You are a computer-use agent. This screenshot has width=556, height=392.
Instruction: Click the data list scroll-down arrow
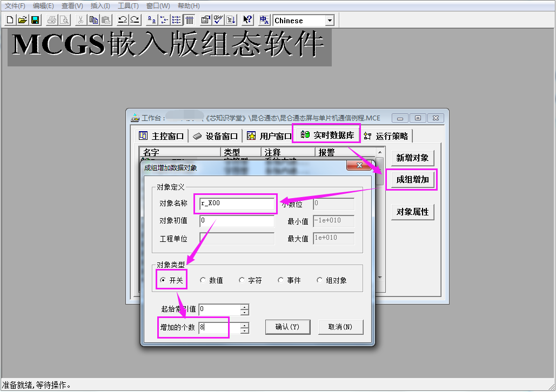click(x=380, y=277)
